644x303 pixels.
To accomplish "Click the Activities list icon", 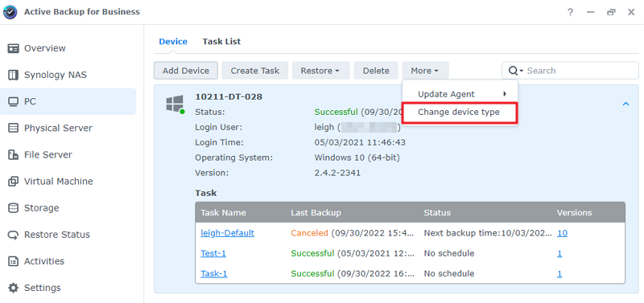I will 13,261.
